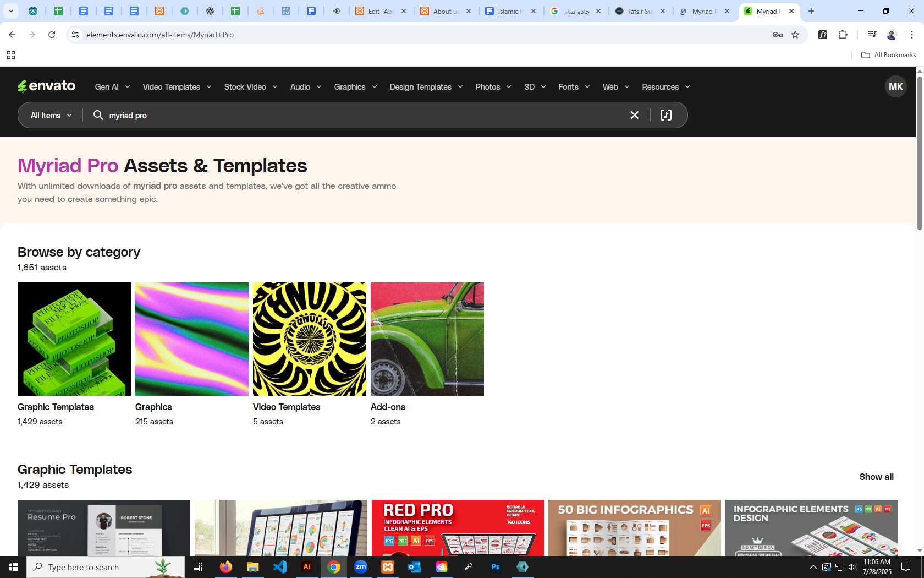Open Graphic Templates category link
Viewport: 924px width, 578px height.
56,407
